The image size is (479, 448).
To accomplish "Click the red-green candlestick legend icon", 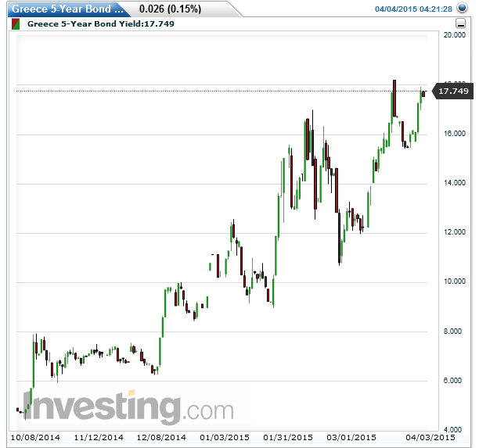I will 16,24.
